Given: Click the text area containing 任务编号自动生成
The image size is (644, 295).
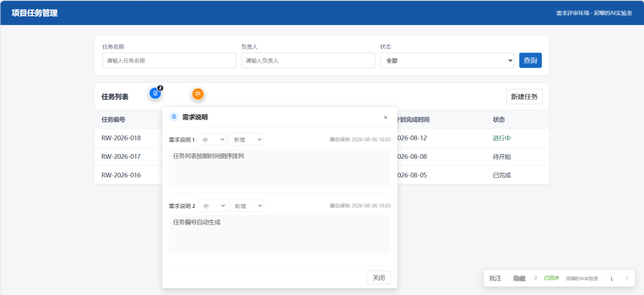Looking at the screenshot, I should (x=280, y=233).
